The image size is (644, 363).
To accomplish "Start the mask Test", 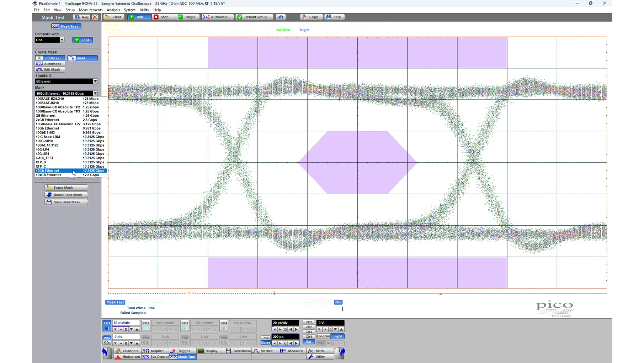I will (83, 40).
